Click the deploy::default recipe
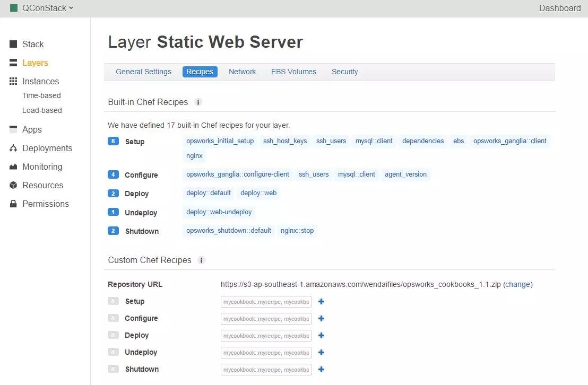This screenshot has height=385, width=588. click(209, 193)
